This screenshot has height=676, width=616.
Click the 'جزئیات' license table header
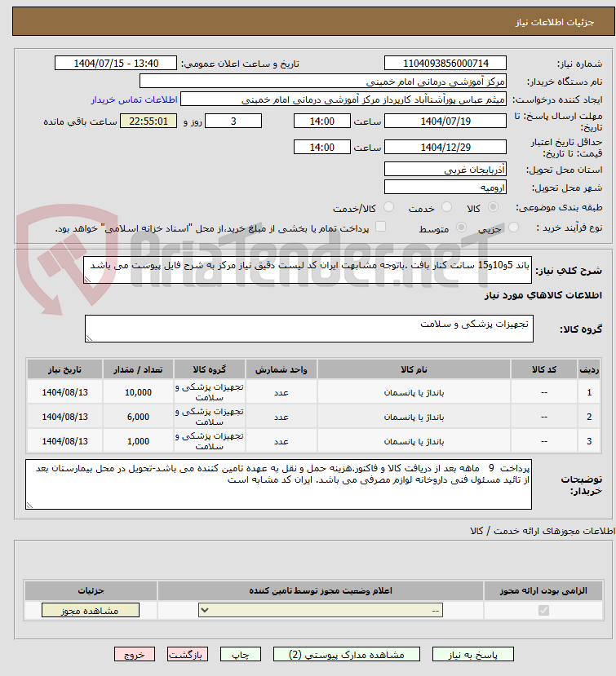(91, 590)
